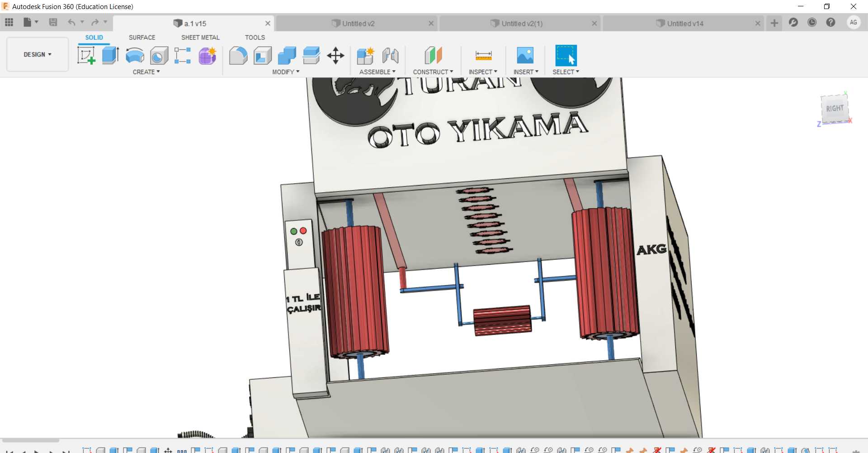Viewport: 868px width, 453px height.
Task: Select the Shell tool
Action: pyautogui.click(x=263, y=56)
